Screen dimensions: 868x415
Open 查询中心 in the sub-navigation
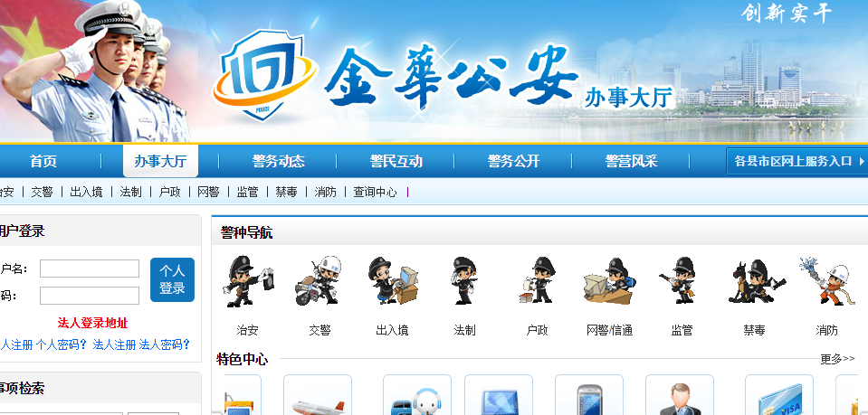(x=375, y=192)
